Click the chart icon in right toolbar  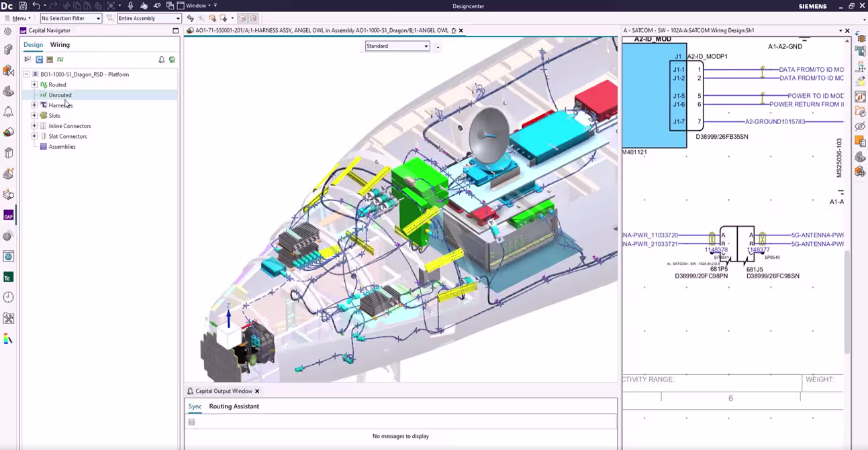click(860, 97)
